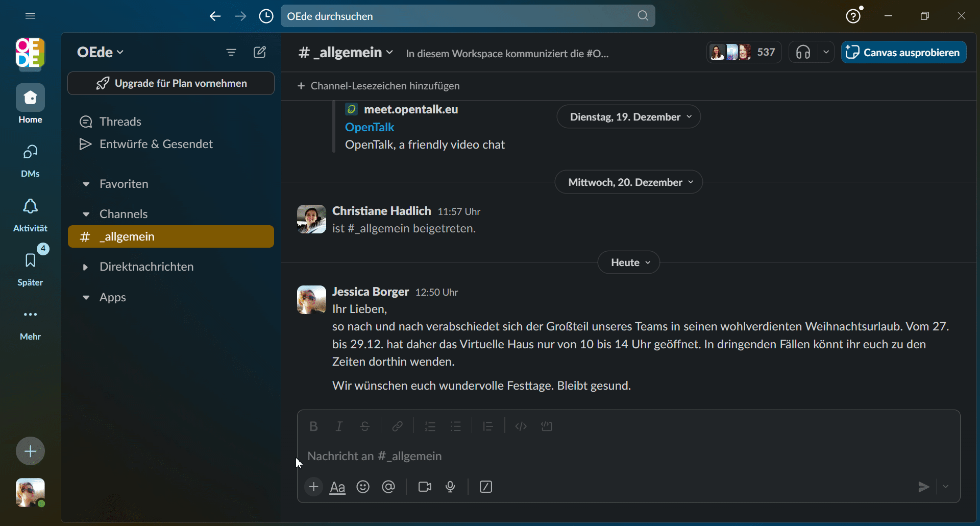Click the compose new message icon

pos(260,52)
